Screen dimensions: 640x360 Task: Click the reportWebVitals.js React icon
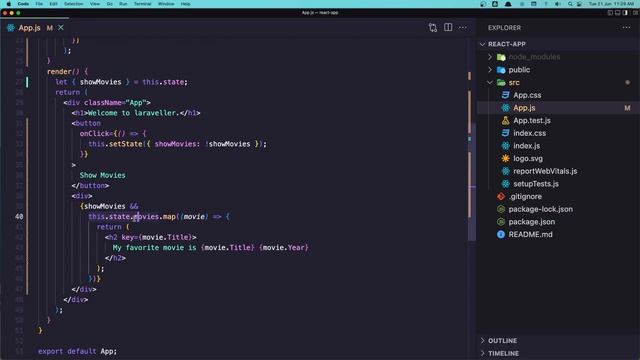point(506,171)
